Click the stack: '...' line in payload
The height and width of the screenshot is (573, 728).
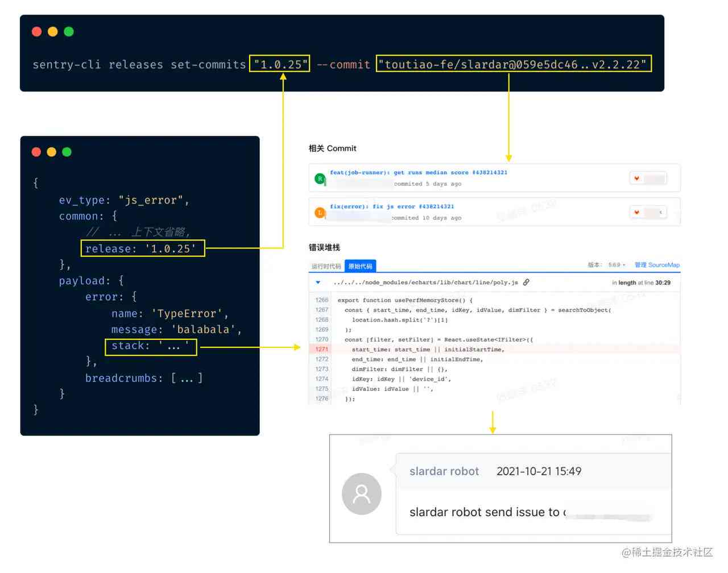[151, 346]
